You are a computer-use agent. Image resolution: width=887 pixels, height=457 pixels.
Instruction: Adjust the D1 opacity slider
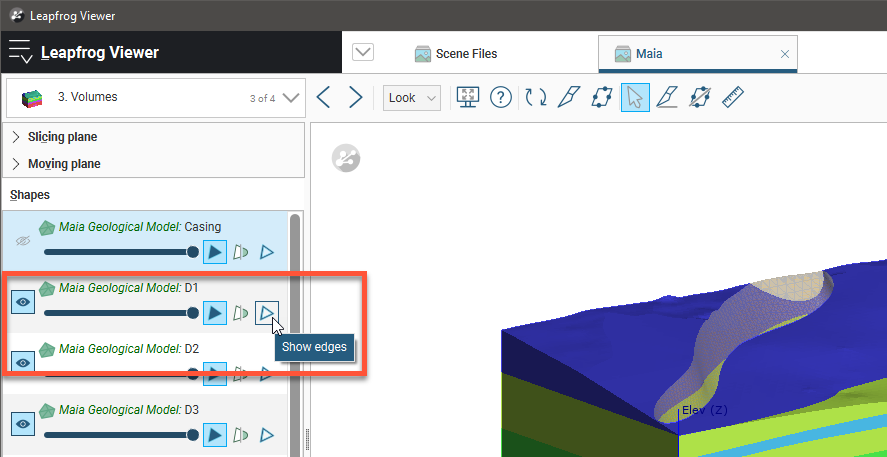[120, 312]
